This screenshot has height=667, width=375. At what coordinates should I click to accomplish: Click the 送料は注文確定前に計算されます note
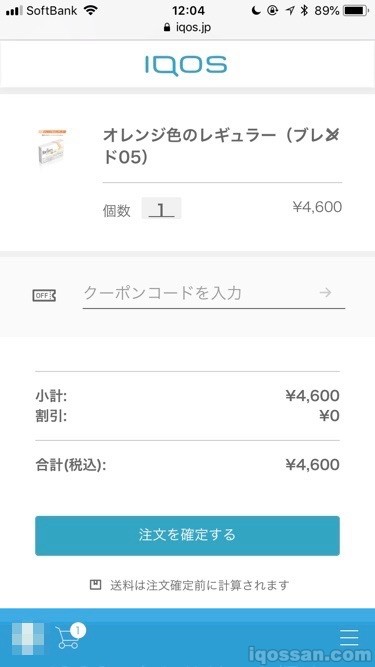199,585
